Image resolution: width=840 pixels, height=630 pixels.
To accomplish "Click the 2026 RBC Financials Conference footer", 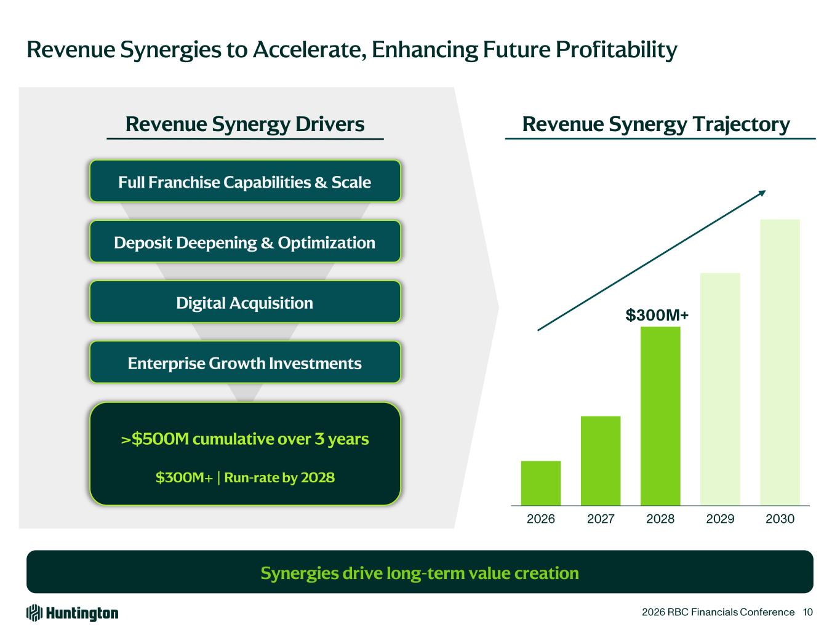I will (x=718, y=612).
